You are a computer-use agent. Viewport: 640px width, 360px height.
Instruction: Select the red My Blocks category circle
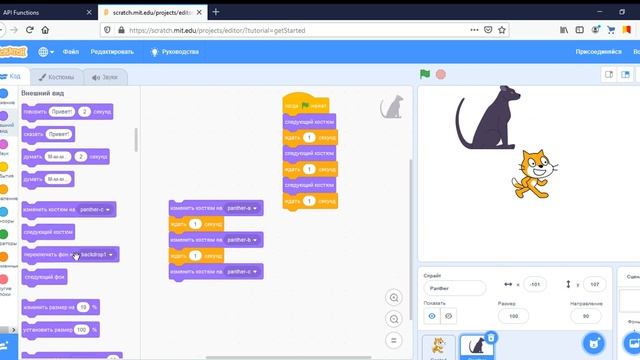click(x=4, y=279)
